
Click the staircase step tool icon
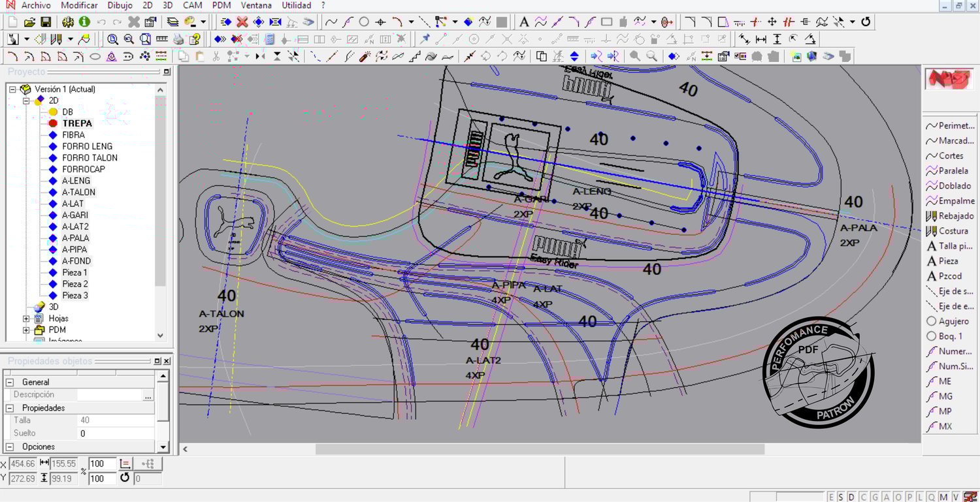pyautogui.click(x=414, y=57)
